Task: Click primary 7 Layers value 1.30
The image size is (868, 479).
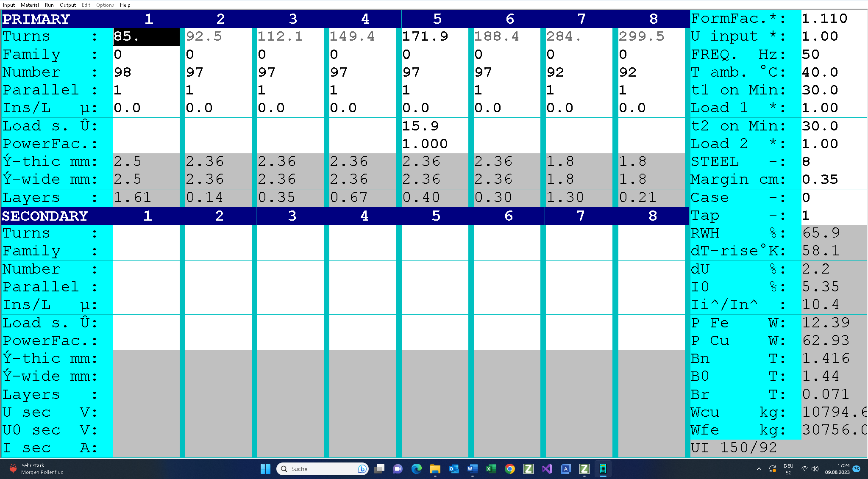Action: pos(579,197)
